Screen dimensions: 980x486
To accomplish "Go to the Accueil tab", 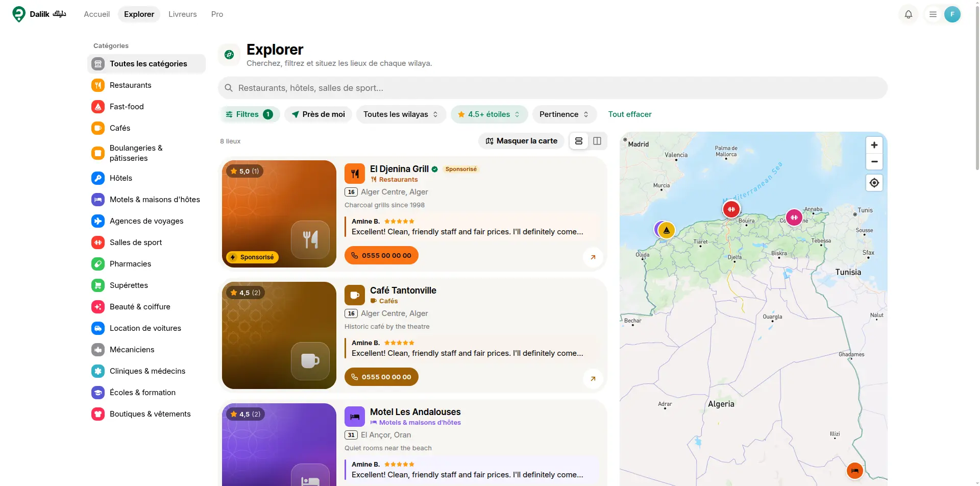I will [x=97, y=14].
